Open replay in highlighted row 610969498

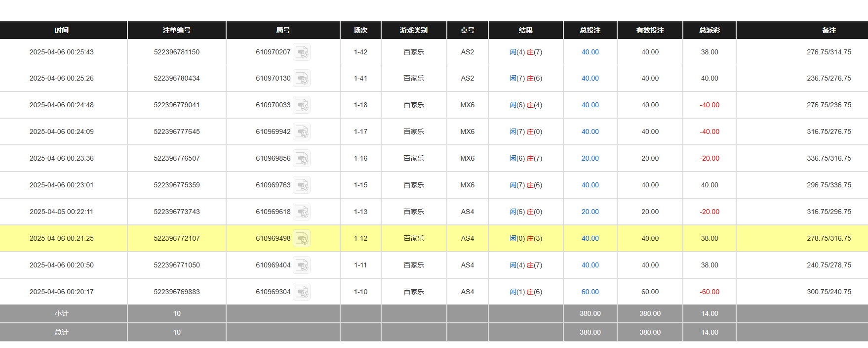tap(302, 239)
